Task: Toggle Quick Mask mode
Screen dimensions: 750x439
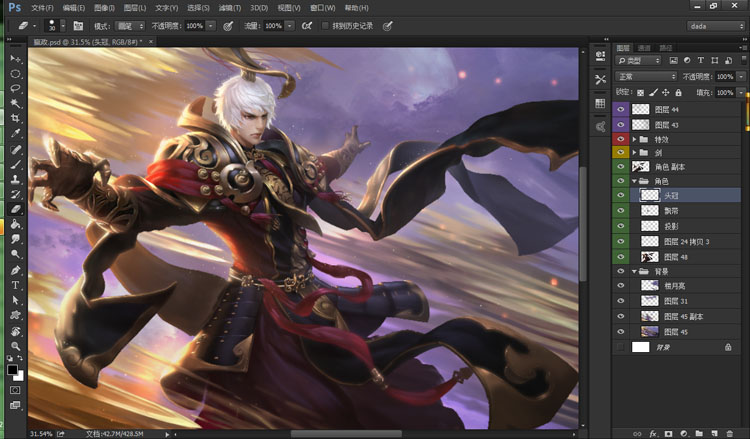Action: pyautogui.click(x=15, y=390)
